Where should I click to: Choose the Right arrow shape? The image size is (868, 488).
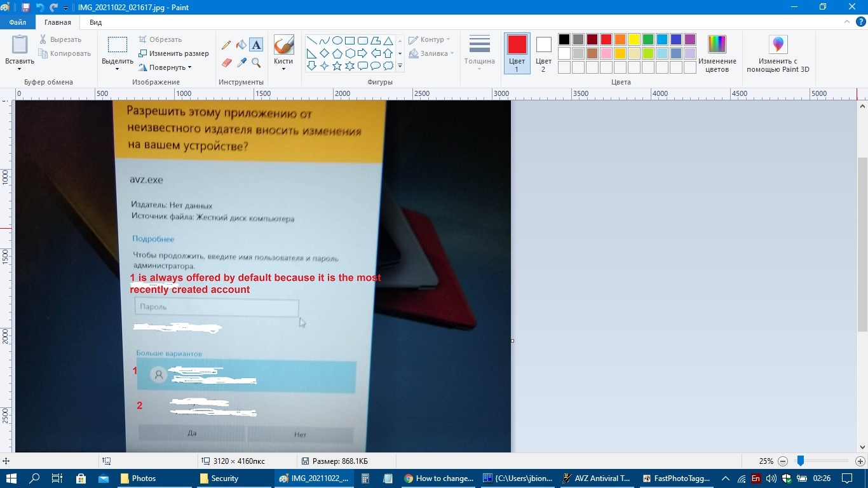point(363,53)
